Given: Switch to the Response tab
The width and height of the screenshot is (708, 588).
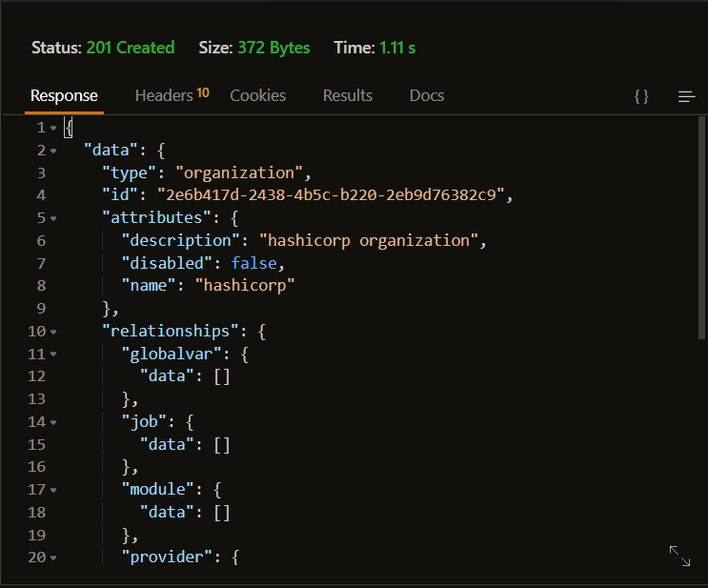Looking at the screenshot, I should point(64,95).
